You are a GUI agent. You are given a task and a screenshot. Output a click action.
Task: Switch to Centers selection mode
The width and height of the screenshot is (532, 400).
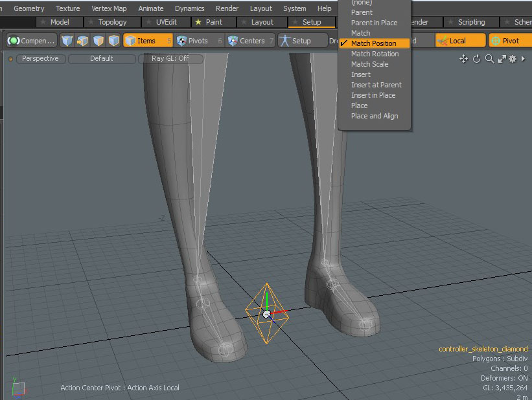click(x=250, y=41)
